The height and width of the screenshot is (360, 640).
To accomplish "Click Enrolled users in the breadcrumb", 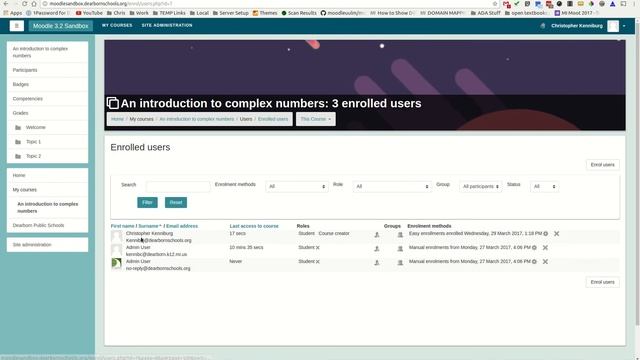I will pos(273,119).
